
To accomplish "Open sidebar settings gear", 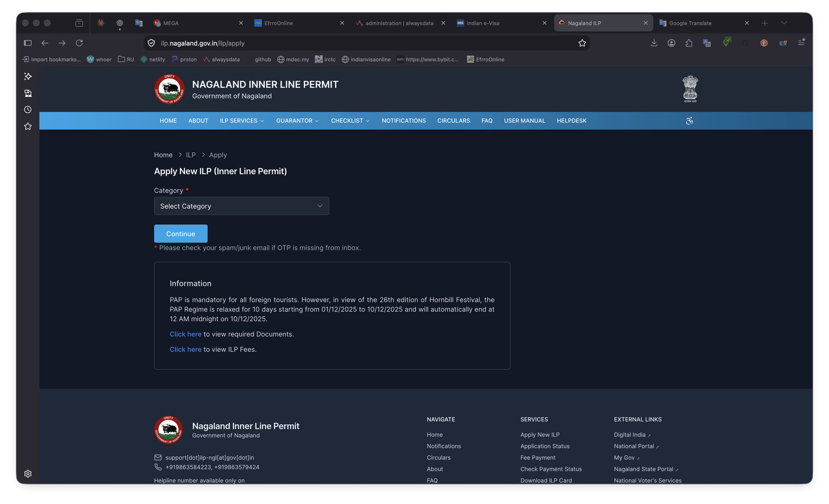I will pyautogui.click(x=28, y=474).
